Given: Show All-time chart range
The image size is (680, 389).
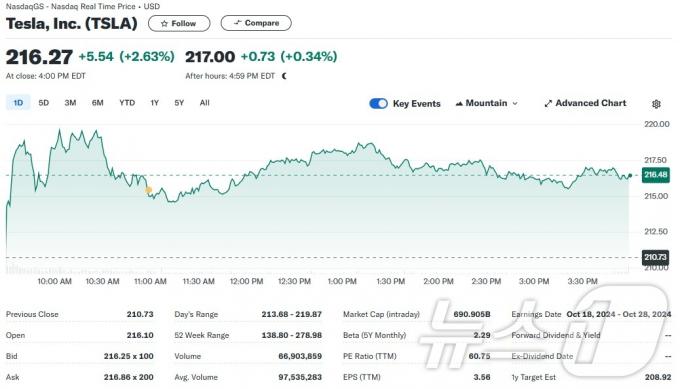Looking at the screenshot, I should 205,103.
